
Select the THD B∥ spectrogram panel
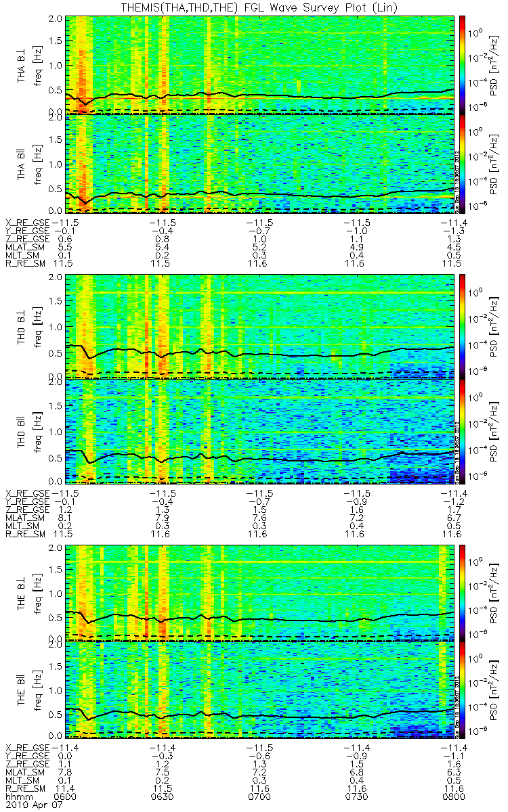pyautogui.click(x=260, y=430)
